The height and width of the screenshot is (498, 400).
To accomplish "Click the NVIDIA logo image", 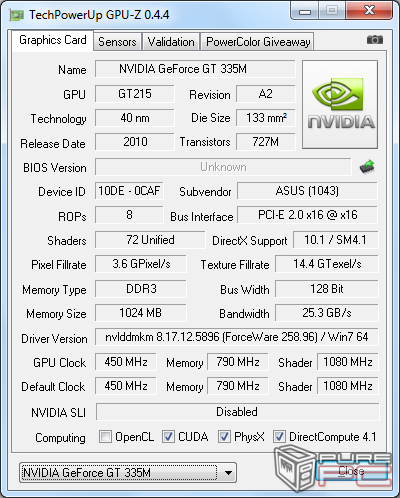I will (x=340, y=104).
